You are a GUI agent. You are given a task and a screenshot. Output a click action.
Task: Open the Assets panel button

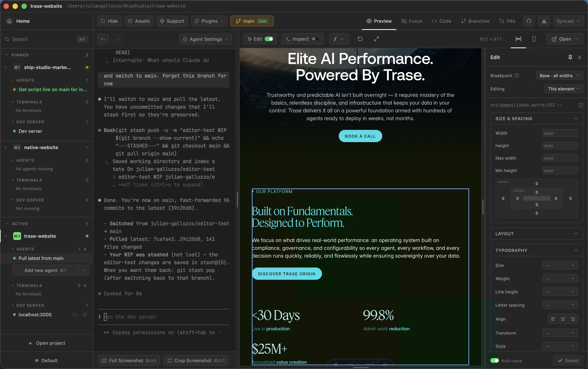tap(139, 21)
